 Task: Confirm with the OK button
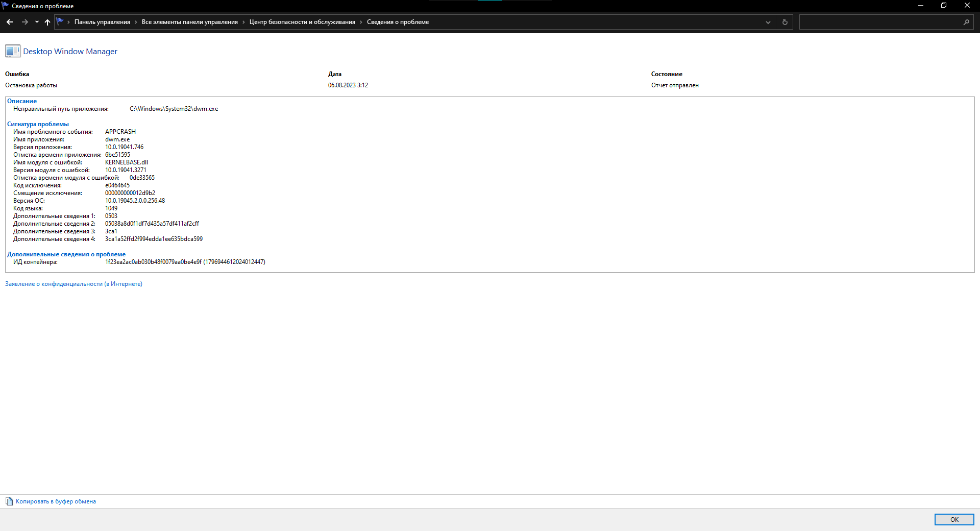954,519
